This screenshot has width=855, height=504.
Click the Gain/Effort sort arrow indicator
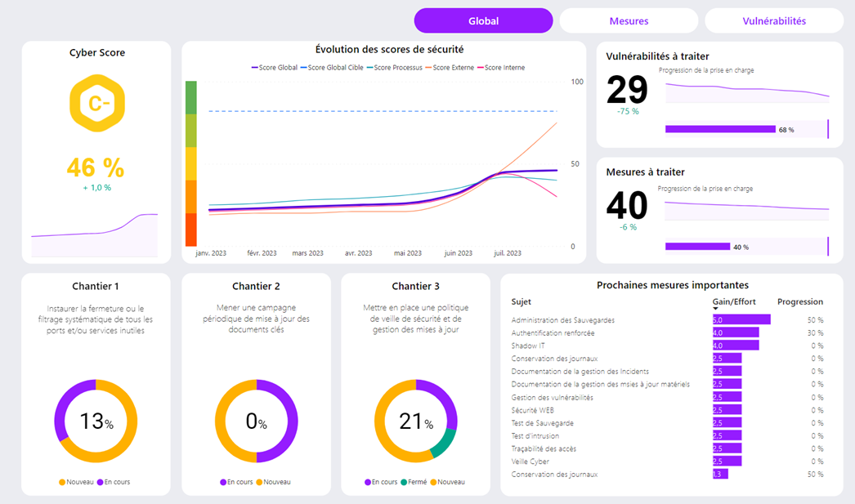pyautogui.click(x=715, y=309)
